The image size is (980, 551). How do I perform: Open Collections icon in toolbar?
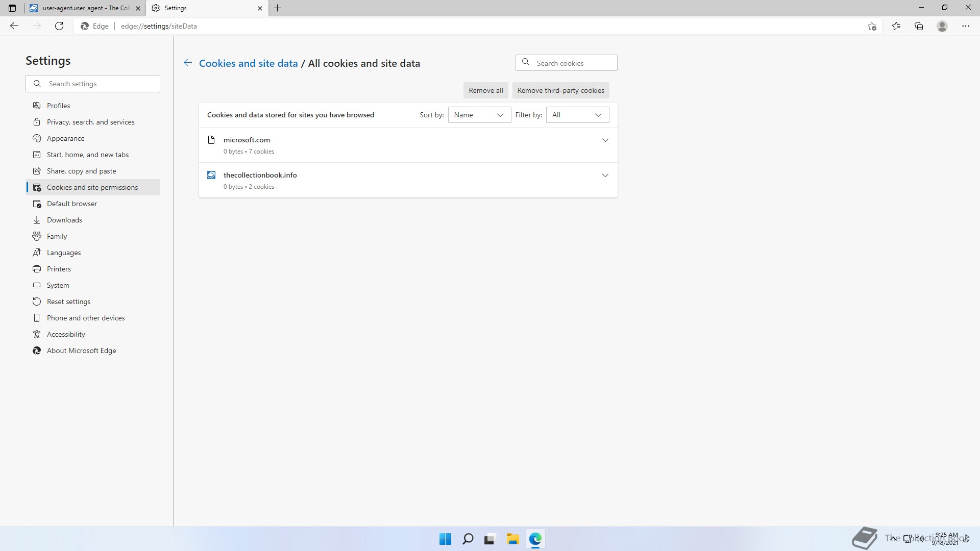pyautogui.click(x=919, y=26)
